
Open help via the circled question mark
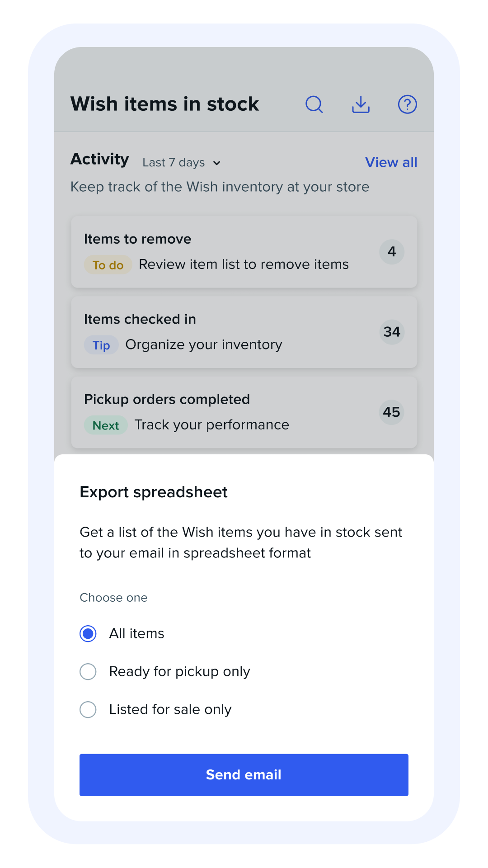407,104
